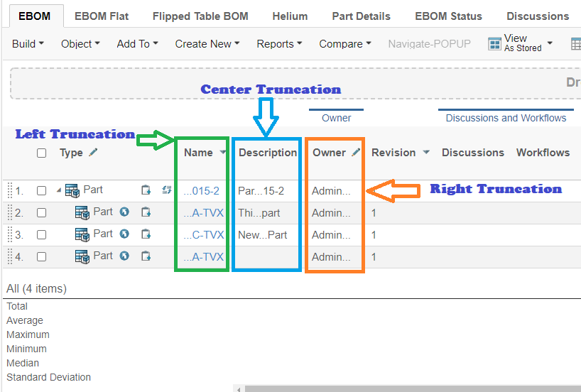Collapse the row 1 Part tree node
The image size is (581, 392).
(59, 190)
